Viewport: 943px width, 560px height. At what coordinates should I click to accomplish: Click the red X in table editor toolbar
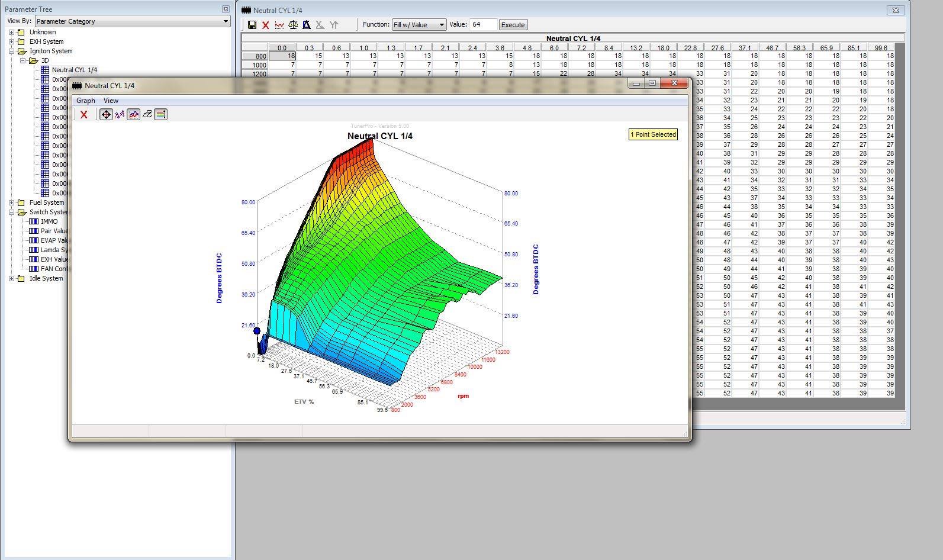(265, 25)
